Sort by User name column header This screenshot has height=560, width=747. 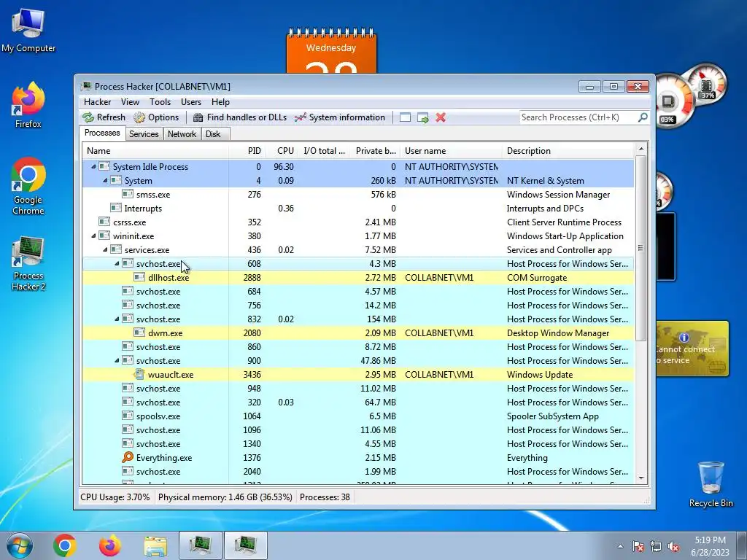pos(451,151)
